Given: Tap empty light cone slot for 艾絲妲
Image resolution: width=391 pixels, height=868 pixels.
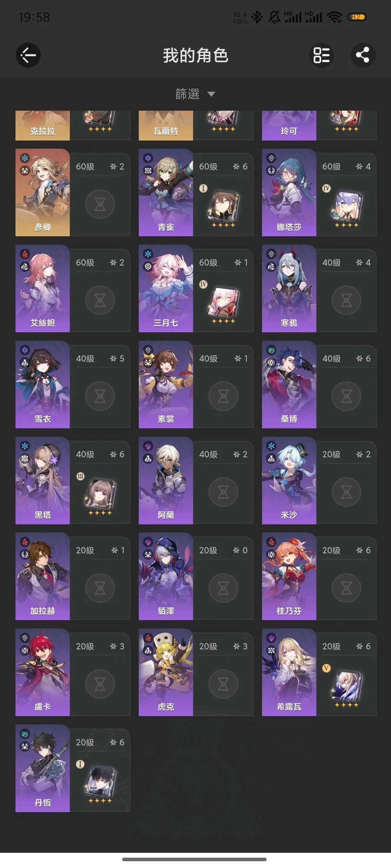Looking at the screenshot, I should [100, 300].
